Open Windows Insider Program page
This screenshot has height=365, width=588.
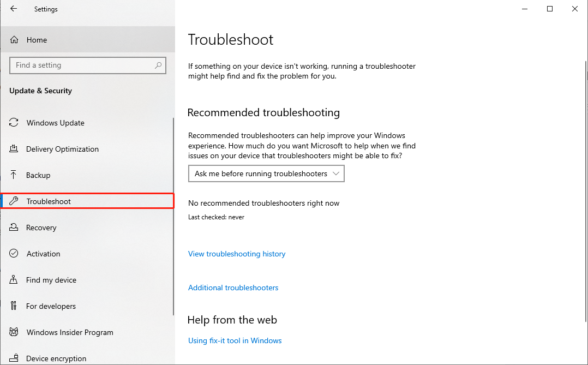coord(87,332)
